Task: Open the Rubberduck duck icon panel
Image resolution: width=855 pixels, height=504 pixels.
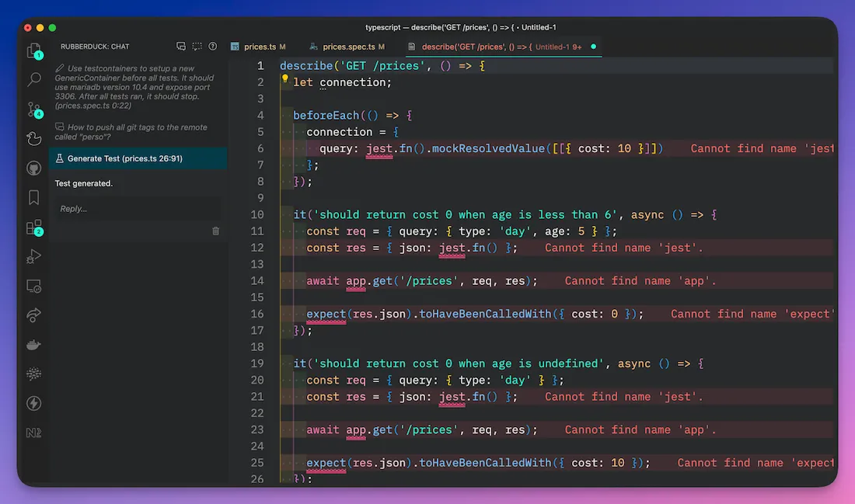Action: coord(33,138)
